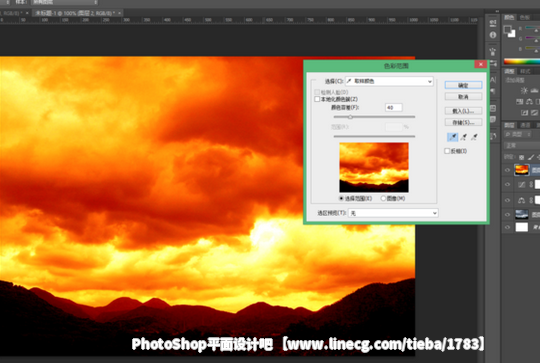Select the plain eyedropper sample tool
540x363 pixels.
[x=453, y=137]
